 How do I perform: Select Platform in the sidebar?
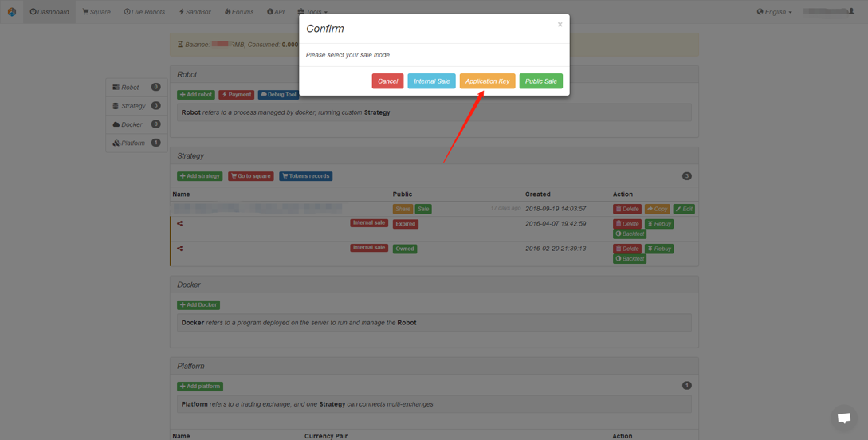(x=137, y=143)
